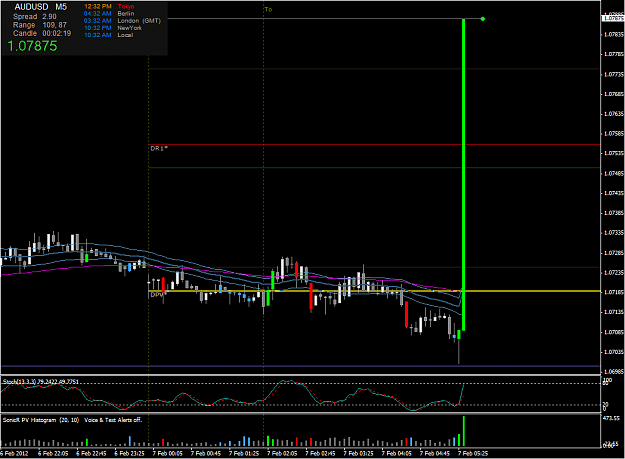Click the 1.07735 price axis label
The image size is (625, 459).
(x=614, y=74)
